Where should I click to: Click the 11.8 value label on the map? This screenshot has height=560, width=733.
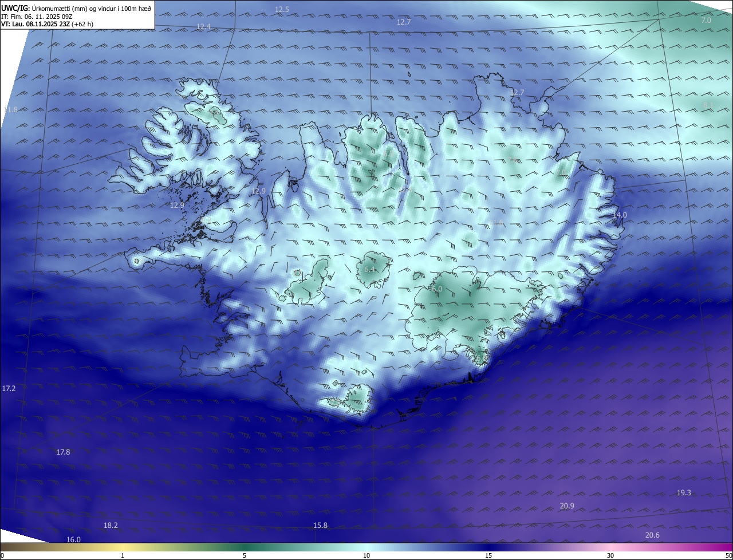tap(10, 110)
